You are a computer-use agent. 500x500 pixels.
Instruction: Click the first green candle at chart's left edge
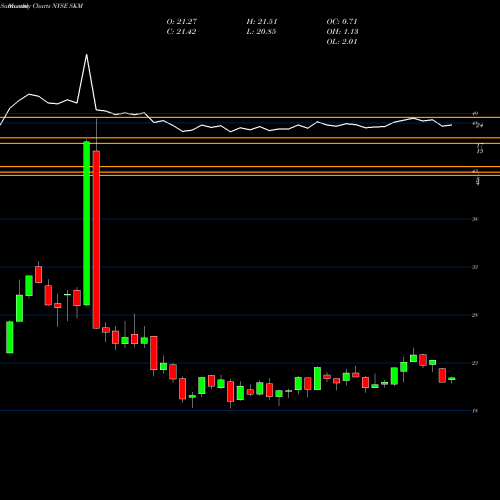pos(10,337)
